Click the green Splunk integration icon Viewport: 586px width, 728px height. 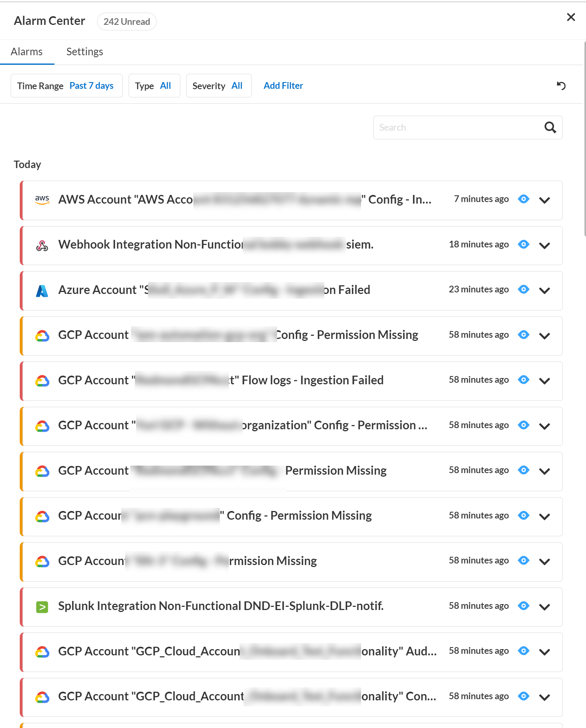[42, 607]
